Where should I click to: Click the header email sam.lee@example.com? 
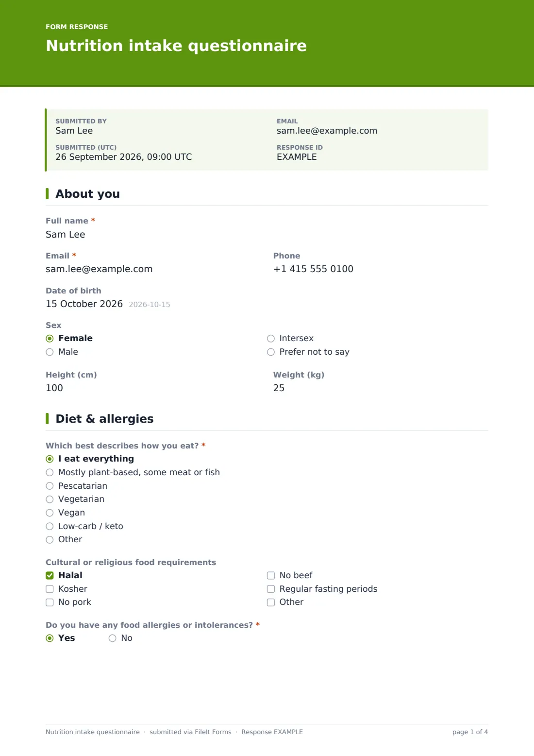tap(327, 131)
